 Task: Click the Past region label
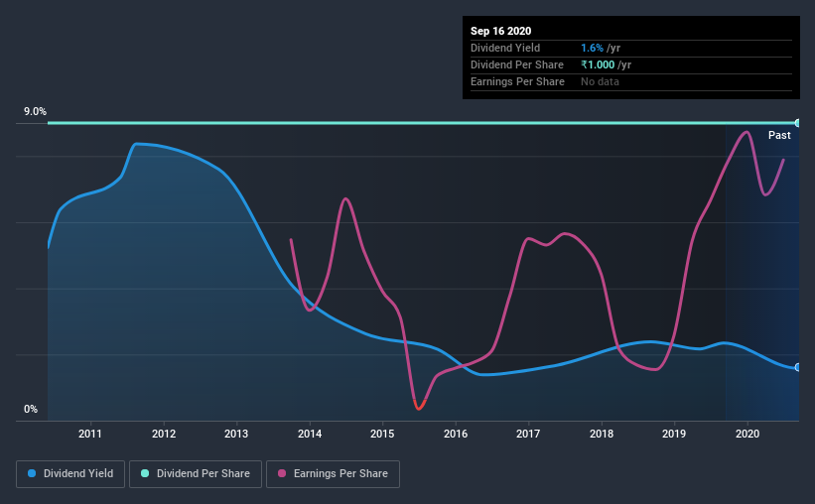[x=779, y=135]
